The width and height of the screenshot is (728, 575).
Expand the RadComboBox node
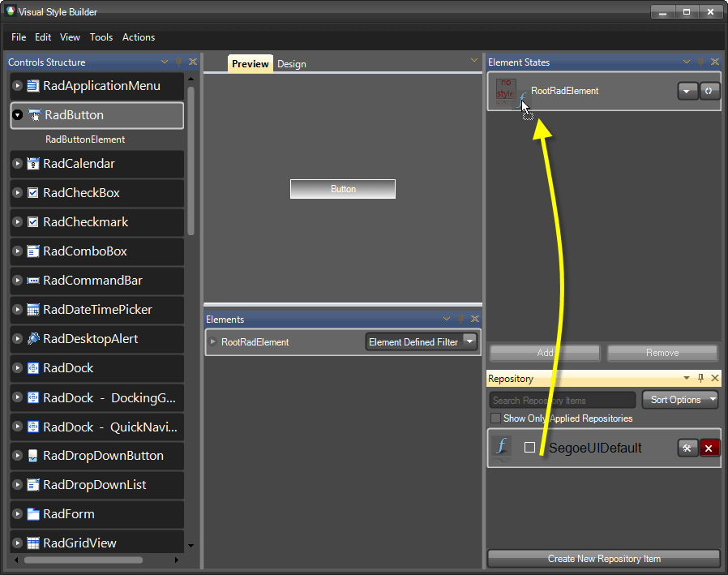(18, 251)
